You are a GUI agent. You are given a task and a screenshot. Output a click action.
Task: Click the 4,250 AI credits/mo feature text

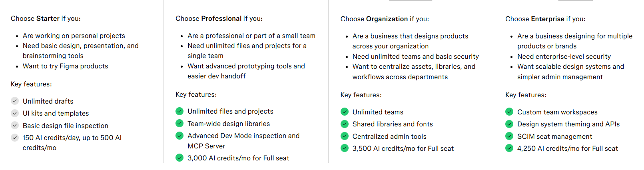click(x=567, y=148)
